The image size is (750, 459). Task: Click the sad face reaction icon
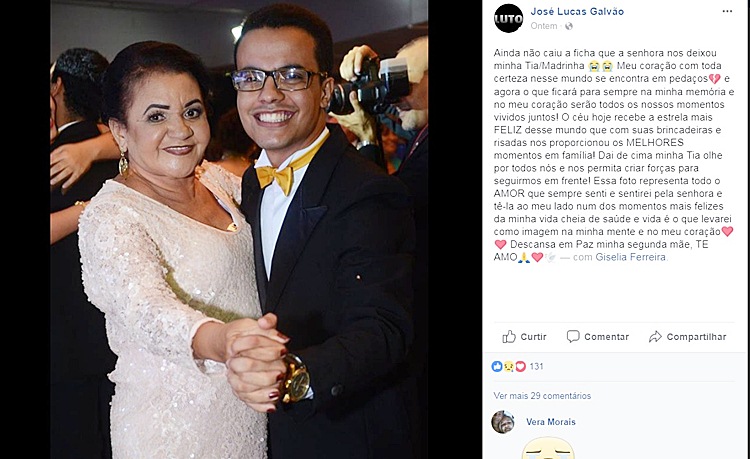tap(508, 366)
